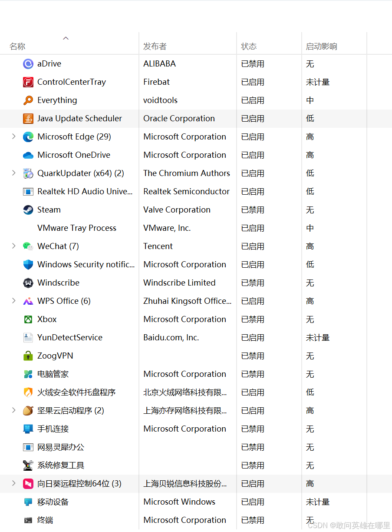392x532 pixels.
Task: Click publisher Baidu.com, Inc.
Action: 171,338
